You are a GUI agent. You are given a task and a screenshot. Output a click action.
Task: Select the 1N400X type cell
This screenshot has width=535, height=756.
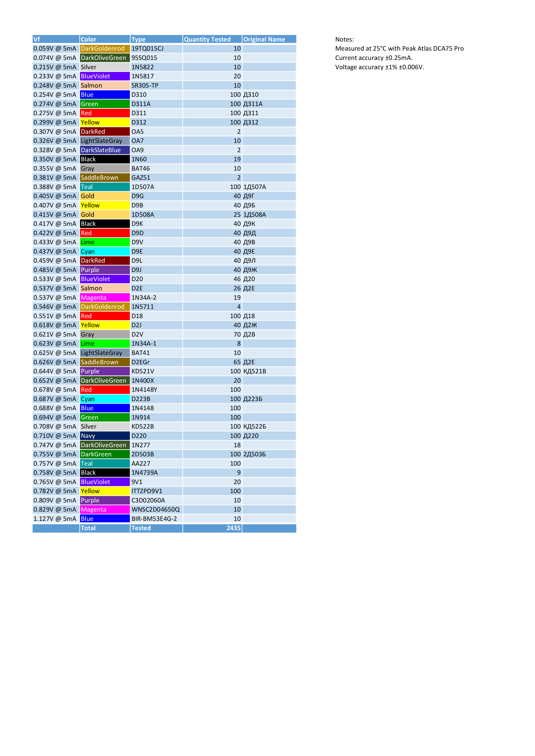(x=157, y=380)
